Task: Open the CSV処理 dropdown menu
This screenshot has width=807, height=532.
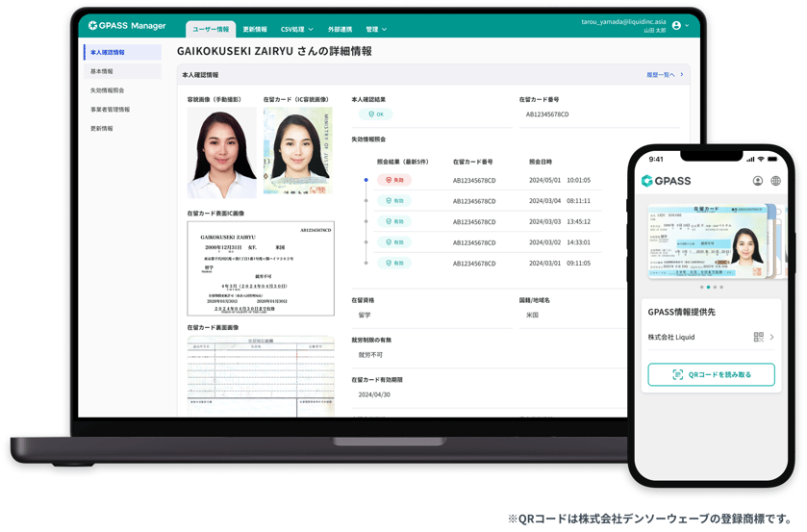Action: coord(297,30)
